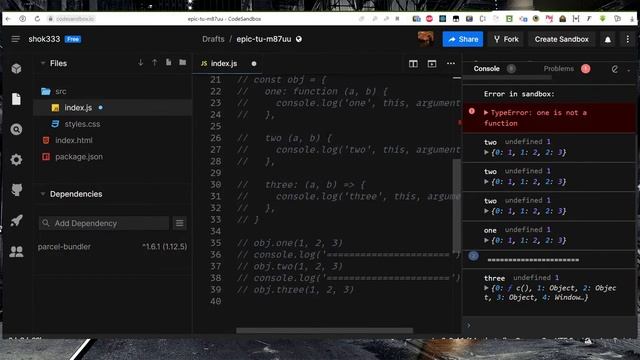Click the sandbox name epic-tu-m87uu

point(264,39)
